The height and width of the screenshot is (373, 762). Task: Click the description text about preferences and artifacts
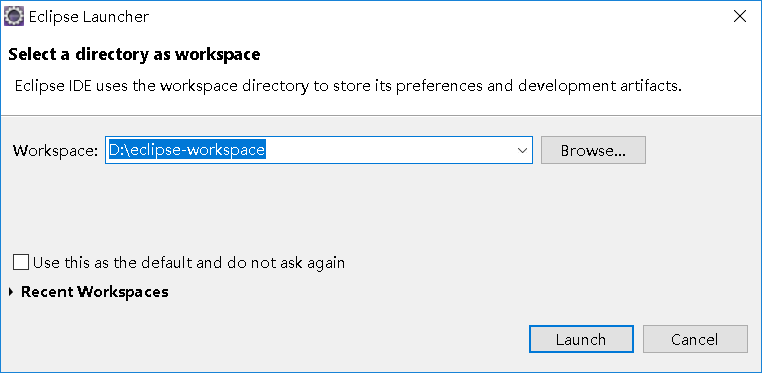[348, 86]
